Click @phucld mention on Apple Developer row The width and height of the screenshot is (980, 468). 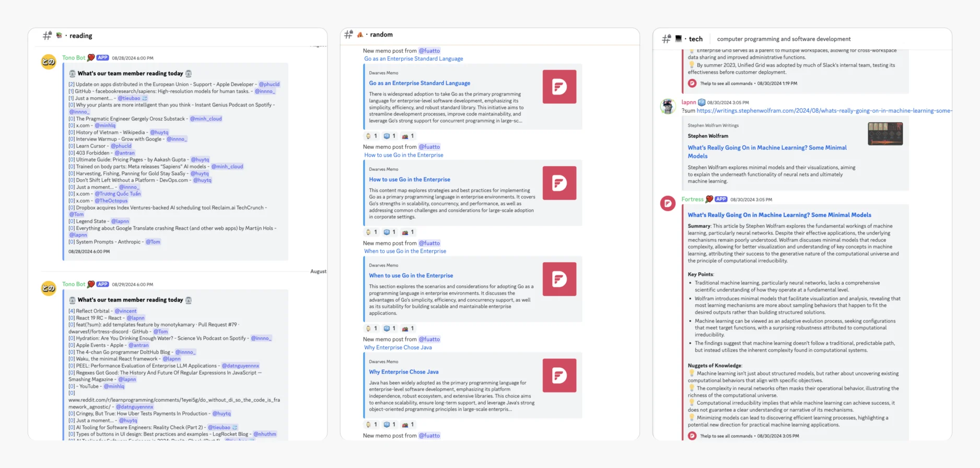point(269,84)
